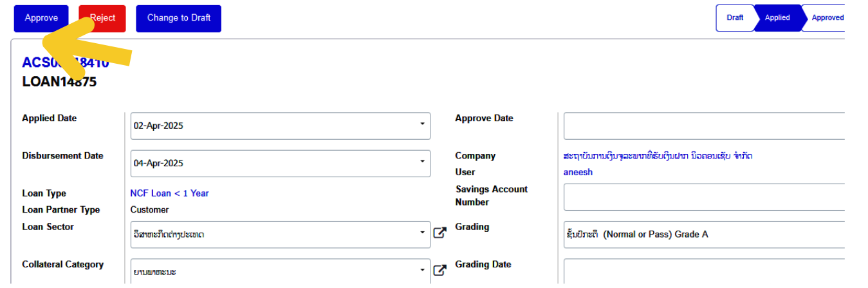Click the Loan Partner Type label
The width and height of the screenshot is (868, 288).
[61, 210]
